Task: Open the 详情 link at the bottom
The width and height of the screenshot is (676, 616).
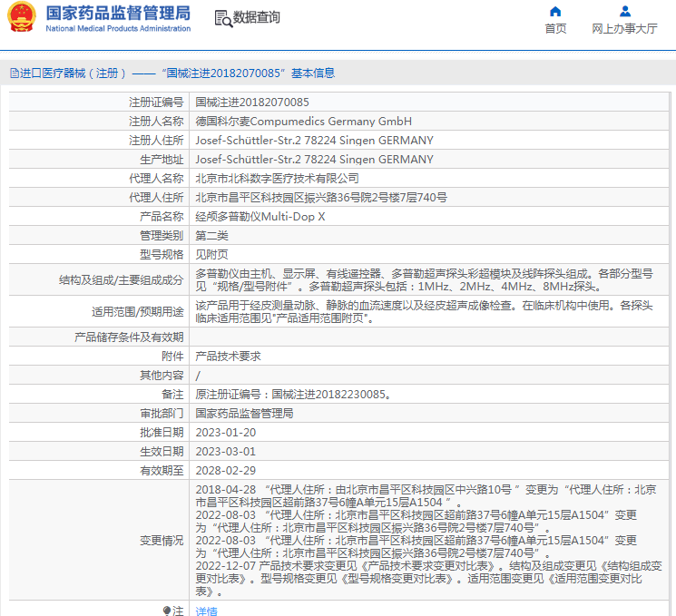Action: tap(207, 611)
